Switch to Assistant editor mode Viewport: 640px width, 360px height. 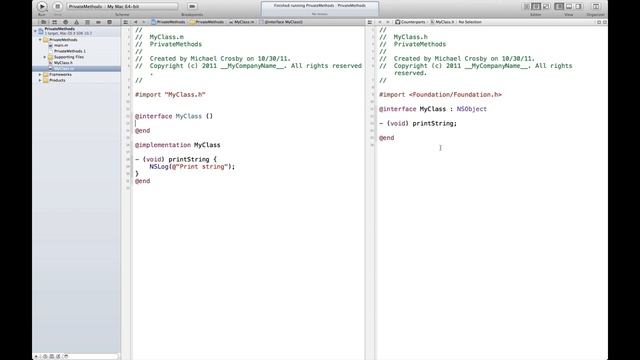click(x=536, y=7)
